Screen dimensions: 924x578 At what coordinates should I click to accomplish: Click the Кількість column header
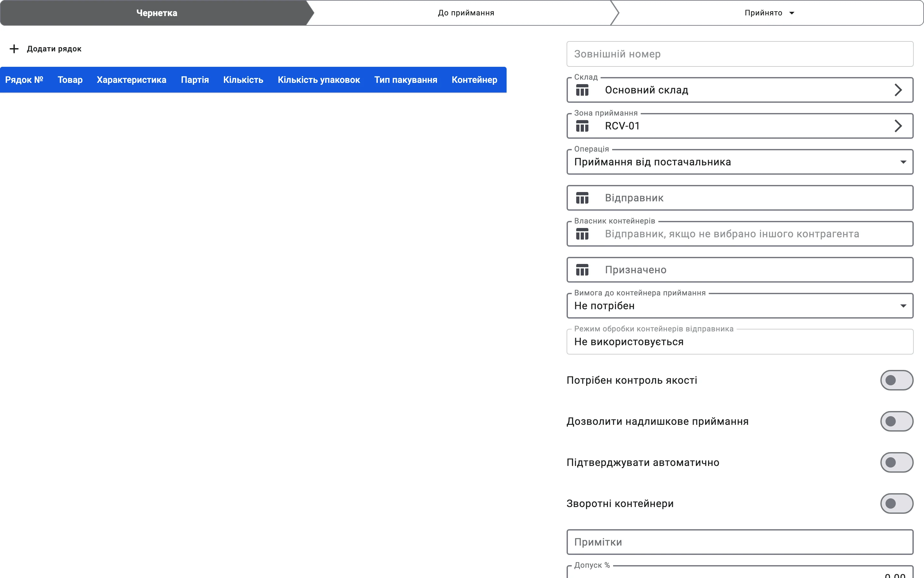point(243,80)
